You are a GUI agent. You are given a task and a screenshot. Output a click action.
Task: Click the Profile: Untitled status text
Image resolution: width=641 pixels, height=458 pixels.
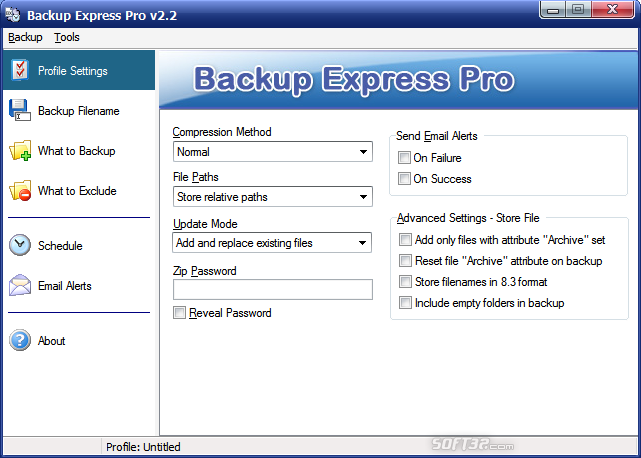[x=143, y=447]
